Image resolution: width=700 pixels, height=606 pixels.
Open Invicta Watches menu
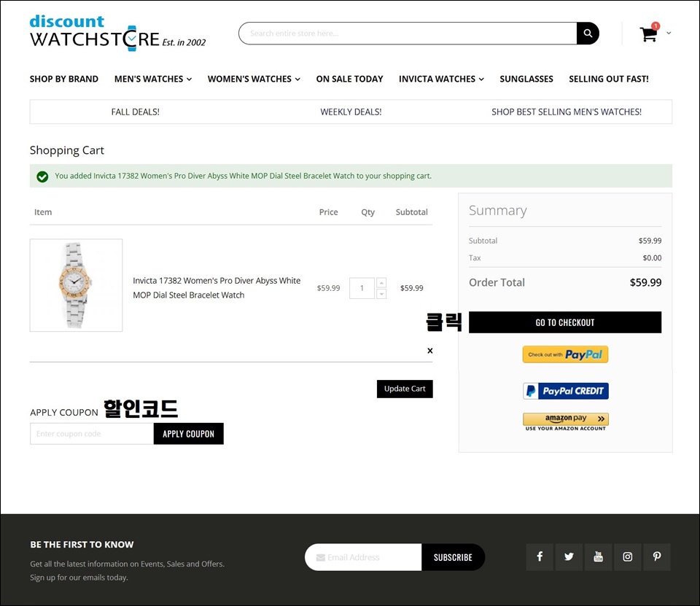pos(442,79)
